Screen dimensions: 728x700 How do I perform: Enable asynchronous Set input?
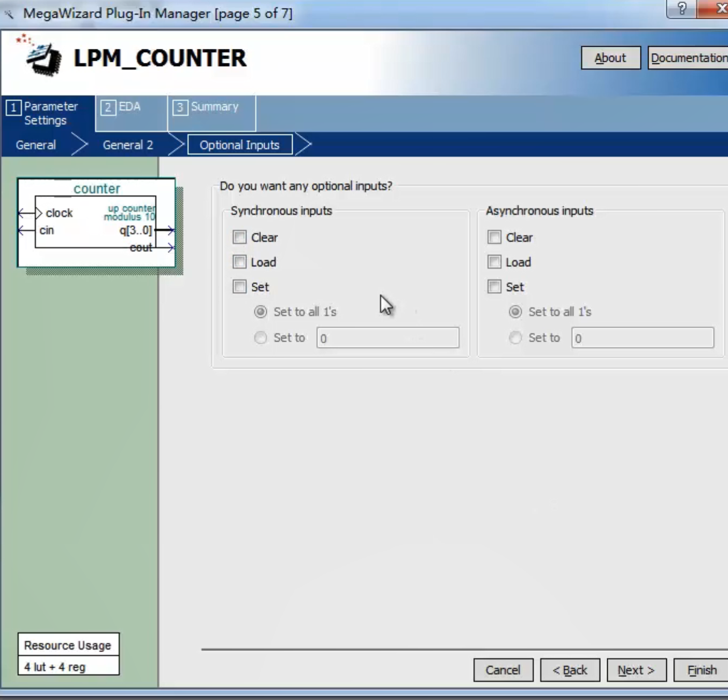click(494, 286)
